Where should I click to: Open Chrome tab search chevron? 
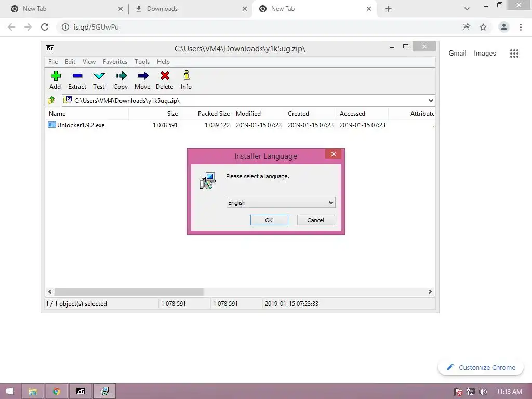tap(467, 9)
